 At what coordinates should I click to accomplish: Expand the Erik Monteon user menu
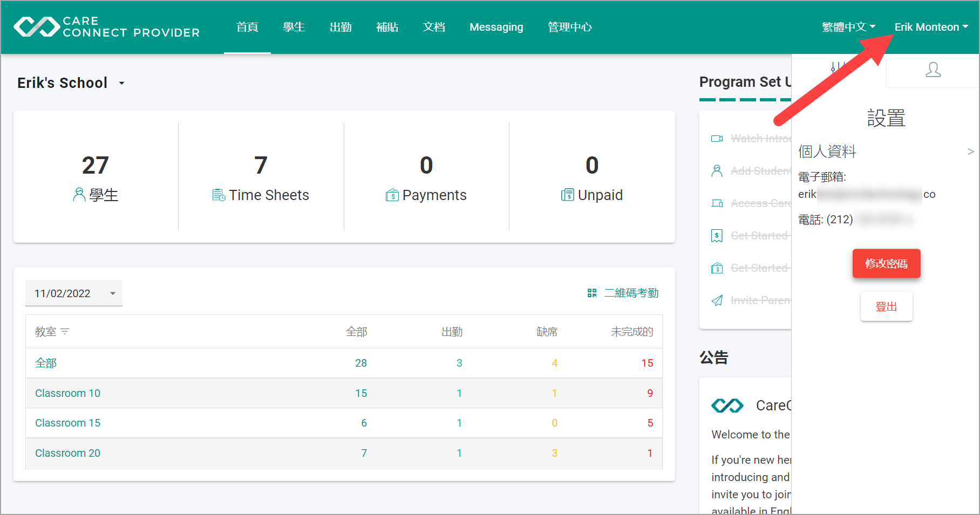[x=931, y=27]
